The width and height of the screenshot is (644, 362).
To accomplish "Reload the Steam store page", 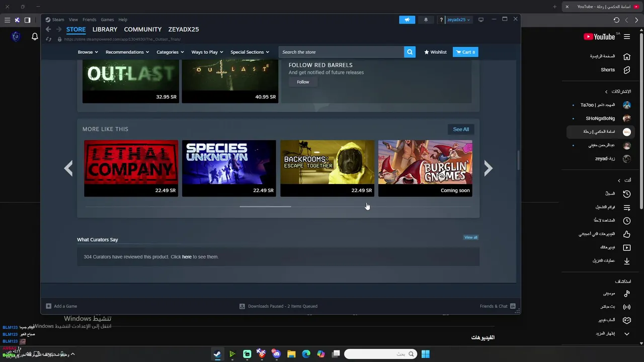I will point(49,39).
